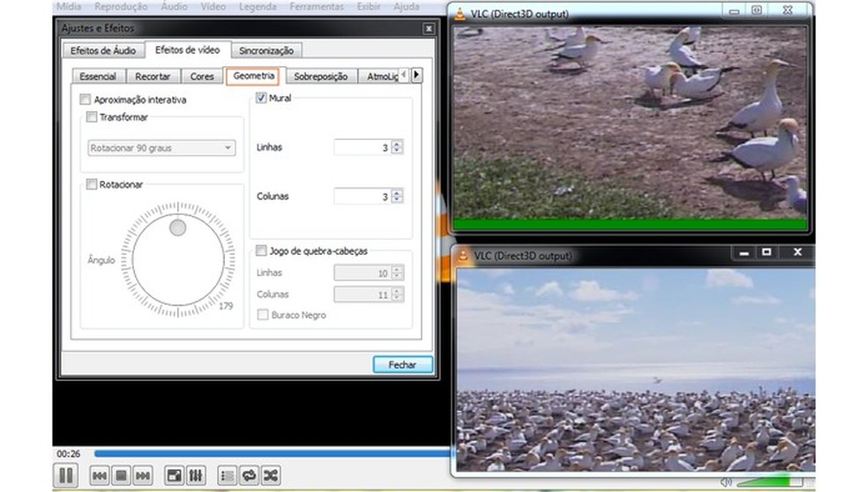Skip to the next media track
Image resolution: width=868 pixels, height=492 pixels.
pos(142,476)
